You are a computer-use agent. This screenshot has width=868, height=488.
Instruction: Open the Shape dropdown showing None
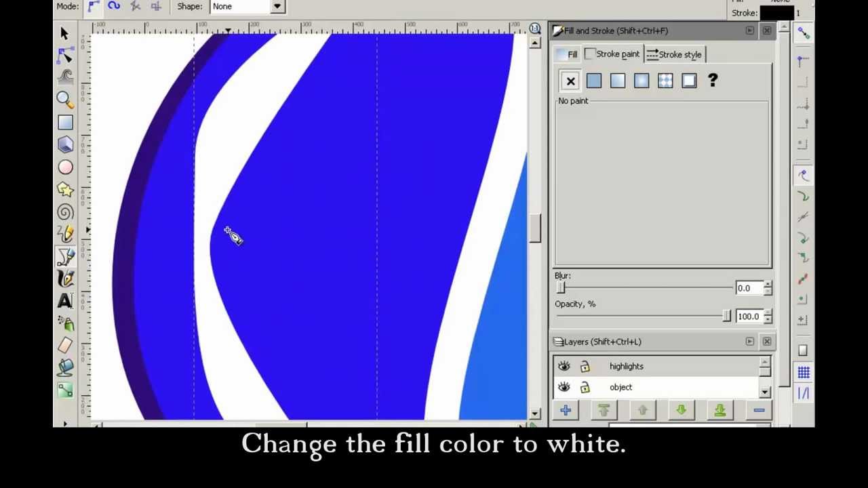(x=248, y=6)
